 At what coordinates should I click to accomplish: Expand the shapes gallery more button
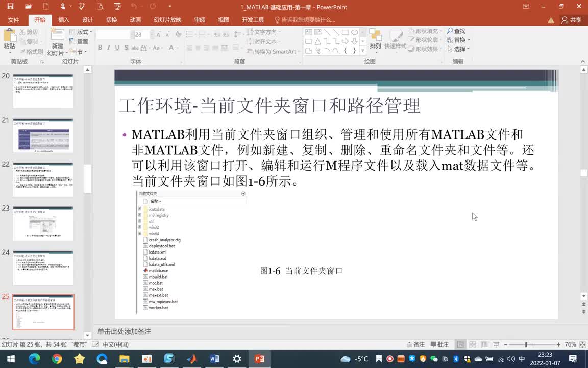click(x=362, y=50)
